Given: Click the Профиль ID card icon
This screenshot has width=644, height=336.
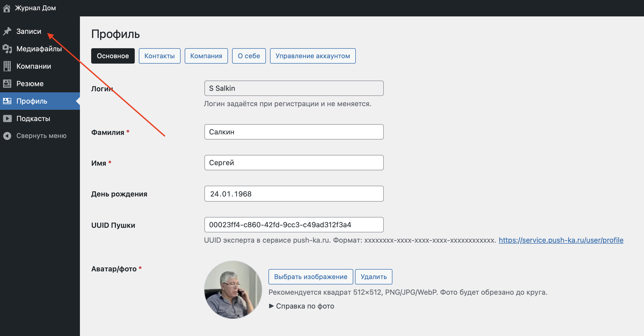Looking at the screenshot, I should point(7,101).
